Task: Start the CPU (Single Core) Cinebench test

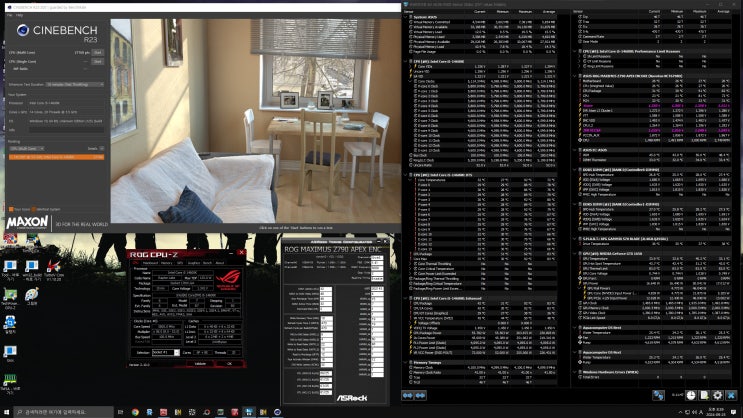Action: pyautogui.click(x=98, y=62)
